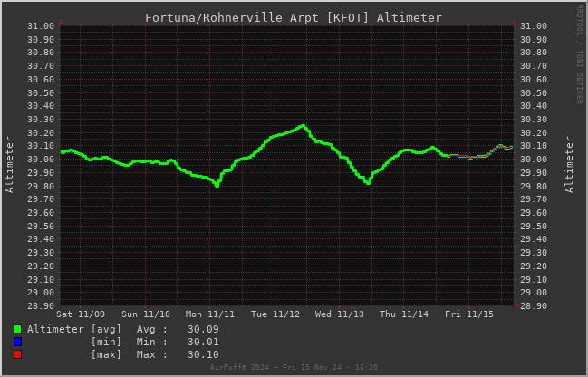Click the green line's highest peak near 30.25
Image resolution: width=588 pixels, height=377 pixels.
[x=303, y=126]
